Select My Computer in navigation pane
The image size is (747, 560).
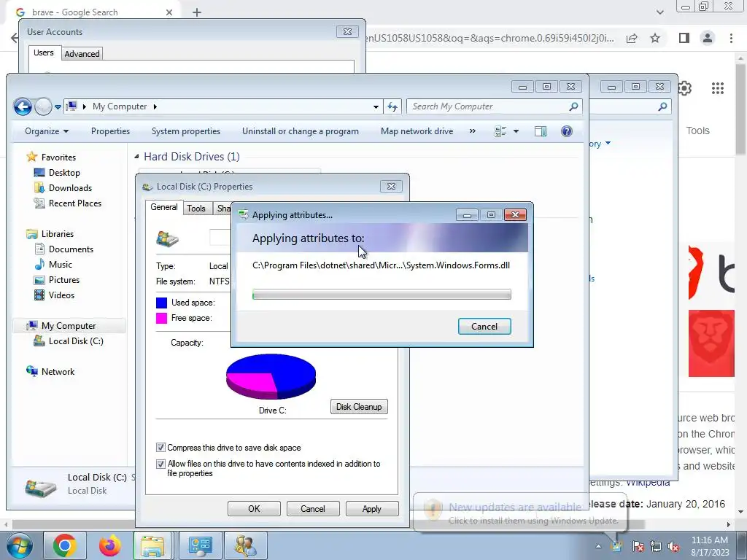(68, 326)
